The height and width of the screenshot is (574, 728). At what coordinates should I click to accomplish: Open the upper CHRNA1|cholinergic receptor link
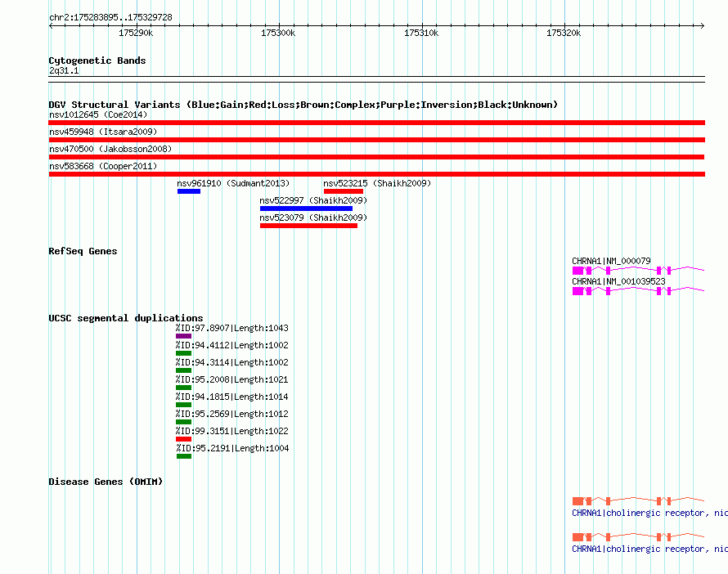[x=649, y=513]
